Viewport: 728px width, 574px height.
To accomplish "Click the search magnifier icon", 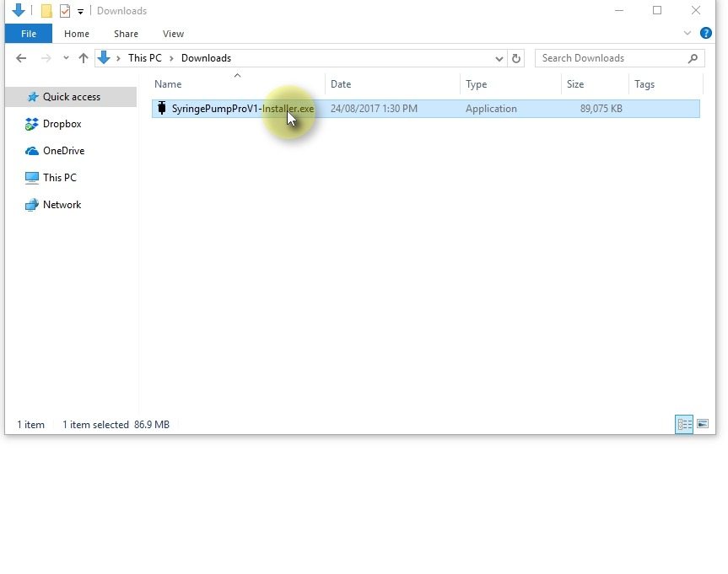I will [x=693, y=58].
